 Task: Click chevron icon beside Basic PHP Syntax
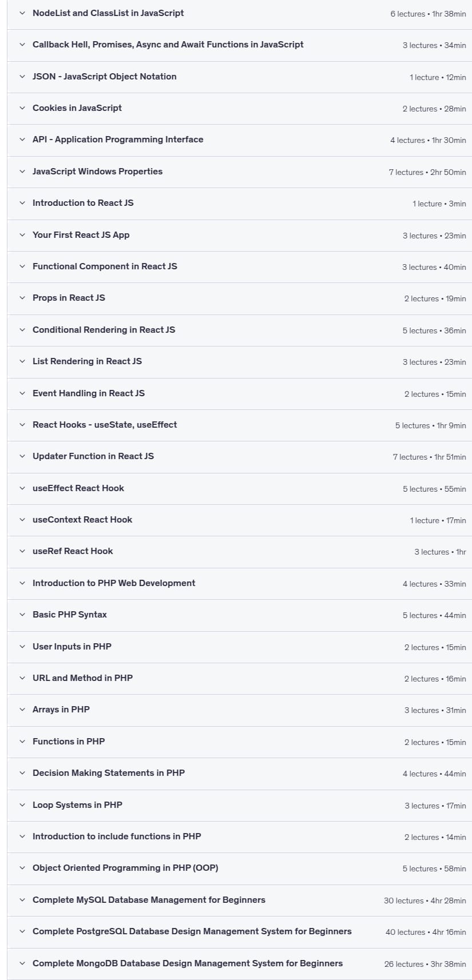tap(22, 615)
